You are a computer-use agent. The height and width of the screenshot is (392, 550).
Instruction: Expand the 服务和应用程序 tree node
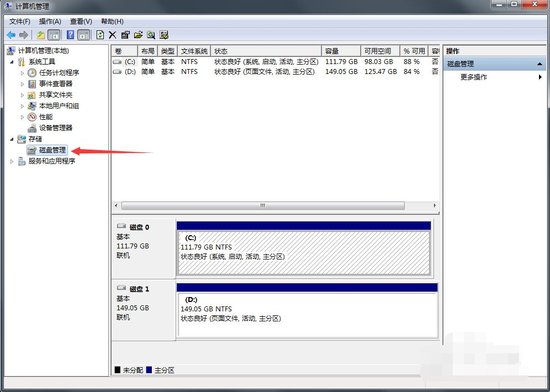tap(12, 161)
